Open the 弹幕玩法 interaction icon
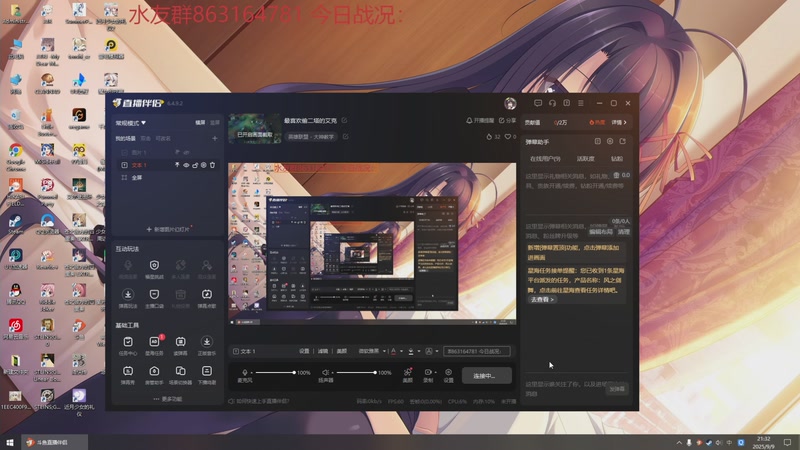This screenshot has width=800, height=450. coord(128,298)
